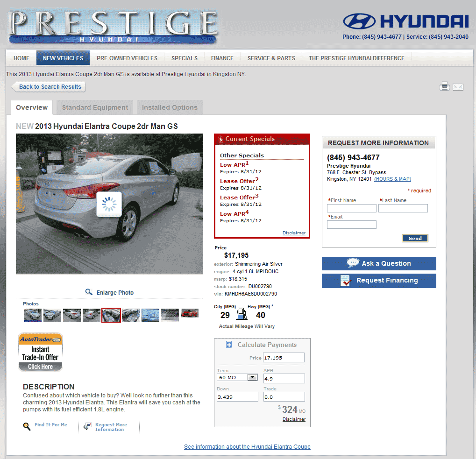The image size is (476, 459).
Task: Click the APR field showing 4.9
Action: [284, 378]
